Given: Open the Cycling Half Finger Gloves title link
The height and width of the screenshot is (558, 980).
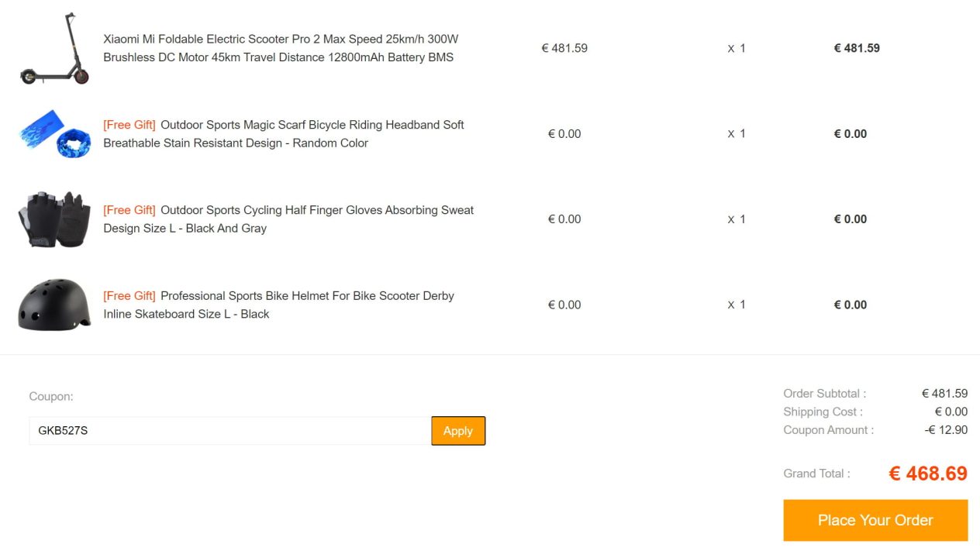Looking at the screenshot, I should click(316, 210).
